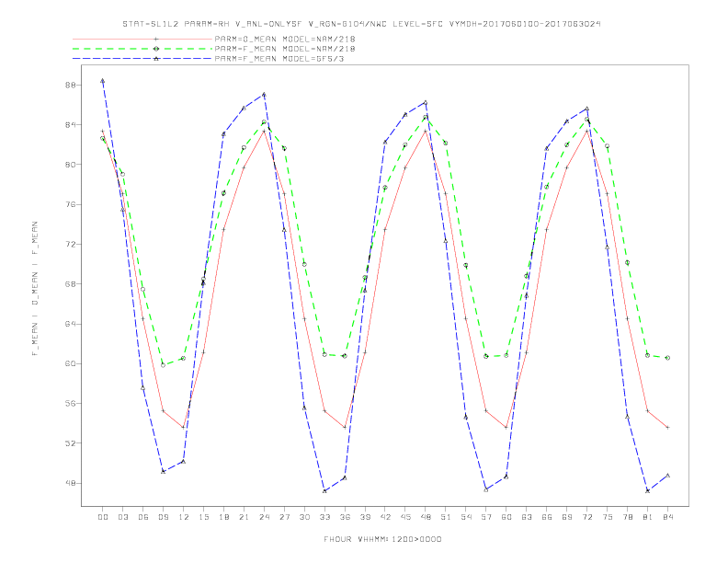Click the y-axis tick label 76

(x=71, y=204)
